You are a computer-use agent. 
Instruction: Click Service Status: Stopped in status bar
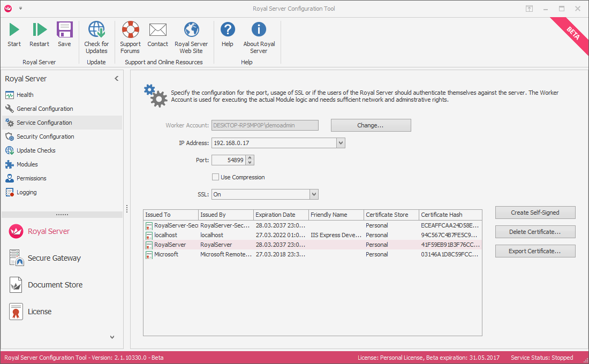tap(542, 358)
